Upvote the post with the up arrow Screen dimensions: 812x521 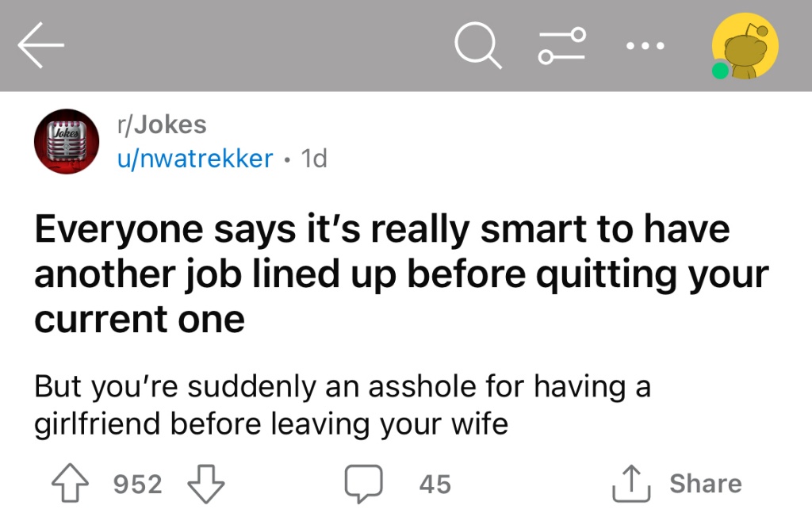tap(70, 483)
